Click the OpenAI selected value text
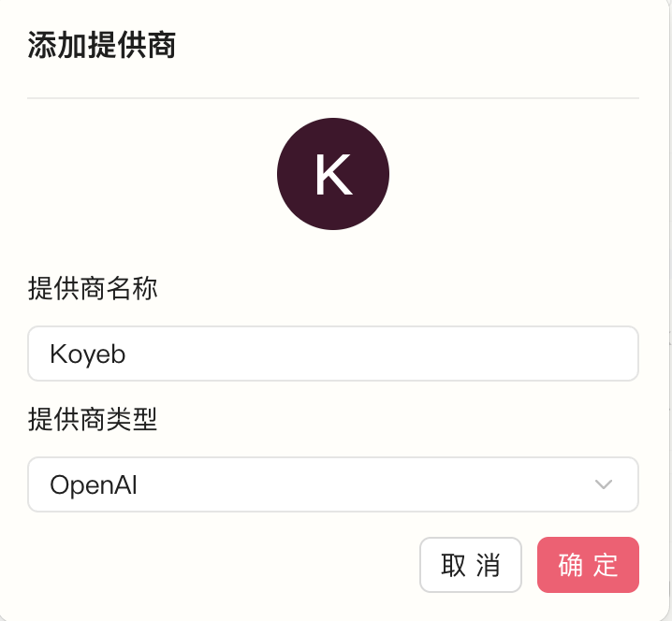 pyautogui.click(x=94, y=484)
